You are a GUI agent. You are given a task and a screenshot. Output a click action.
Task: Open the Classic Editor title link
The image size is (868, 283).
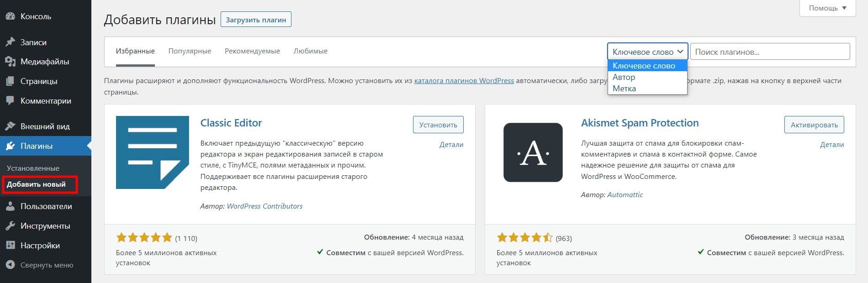click(231, 123)
